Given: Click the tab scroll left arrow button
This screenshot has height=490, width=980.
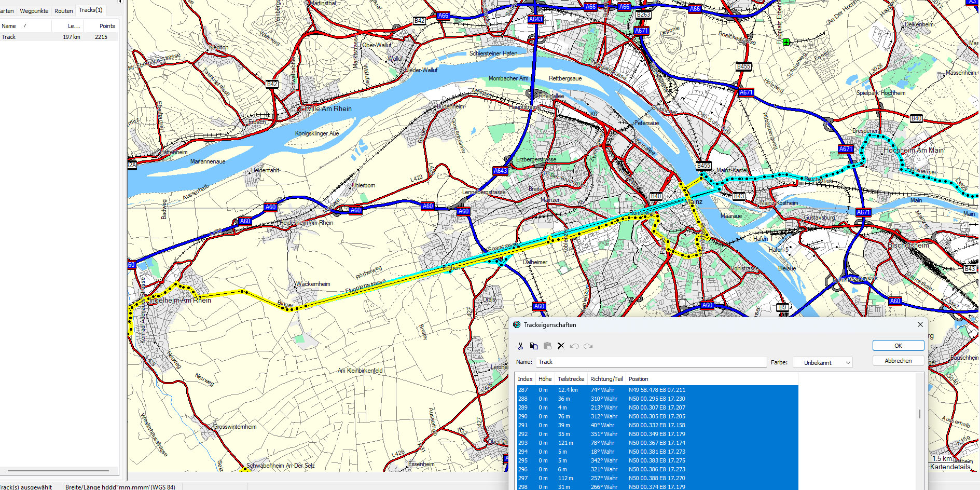Looking at the screenshot, I should coord(120,2).
